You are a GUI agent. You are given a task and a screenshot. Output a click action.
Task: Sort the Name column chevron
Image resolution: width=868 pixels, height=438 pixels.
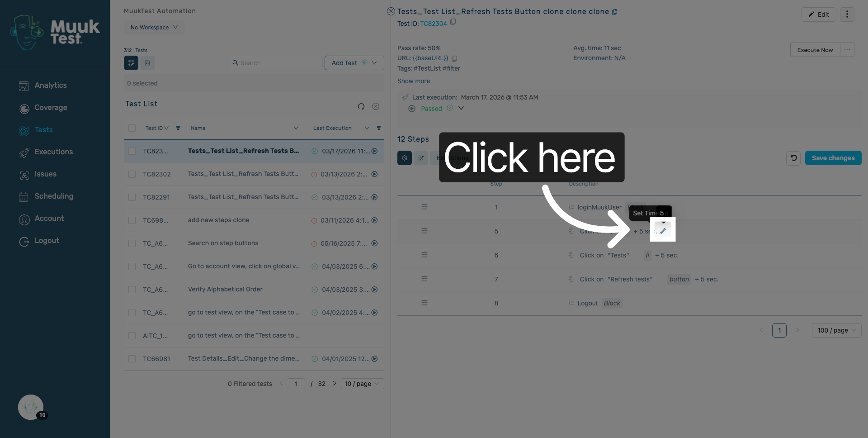(x=296, y=128)
